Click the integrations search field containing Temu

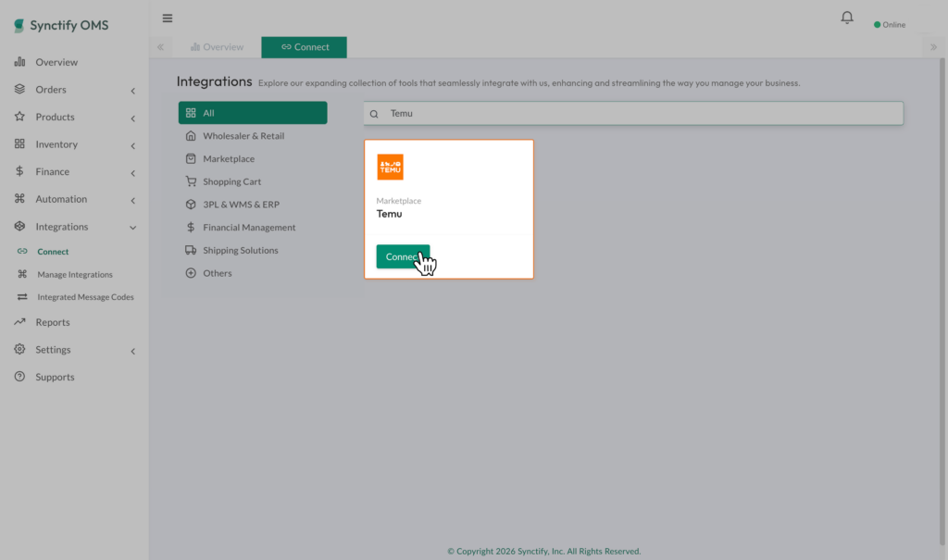[633, 113]
